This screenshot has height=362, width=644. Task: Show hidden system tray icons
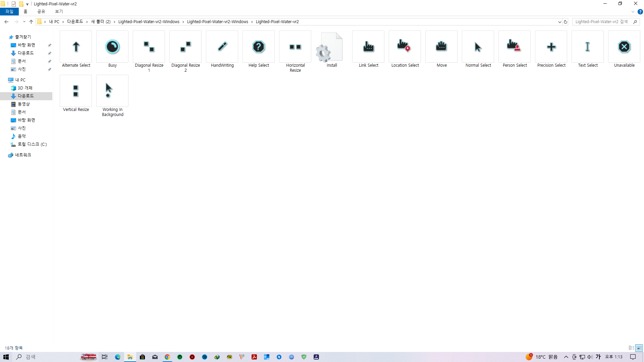[566, 357]
